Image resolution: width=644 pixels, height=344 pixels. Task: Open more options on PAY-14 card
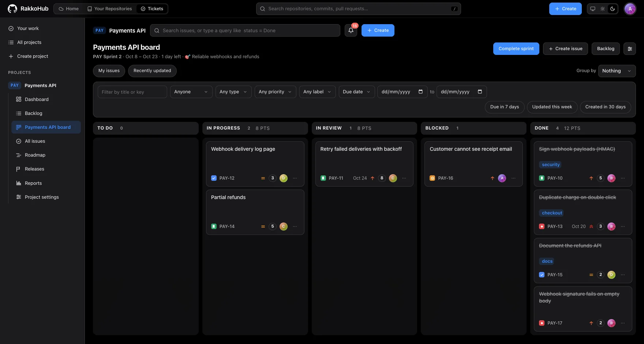(x=295, y=227)
